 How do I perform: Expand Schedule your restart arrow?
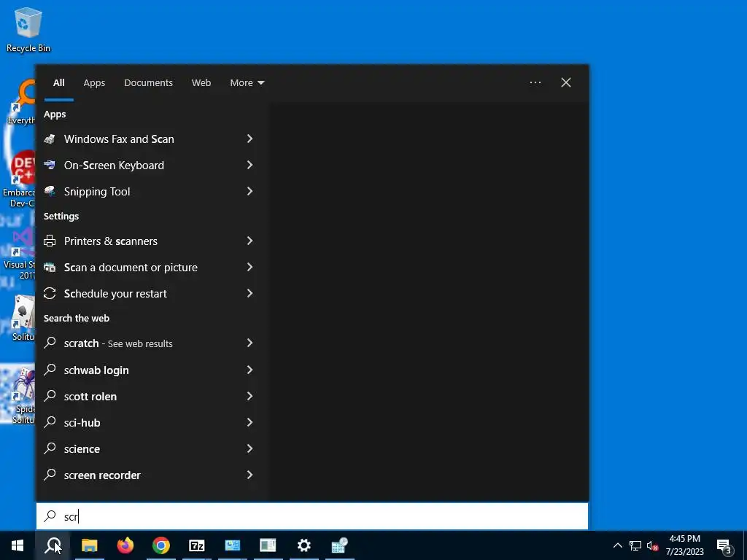249,293
